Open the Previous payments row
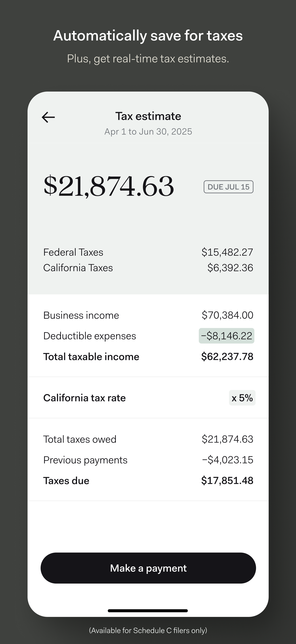Screen dimensions: 296x644 148,460
